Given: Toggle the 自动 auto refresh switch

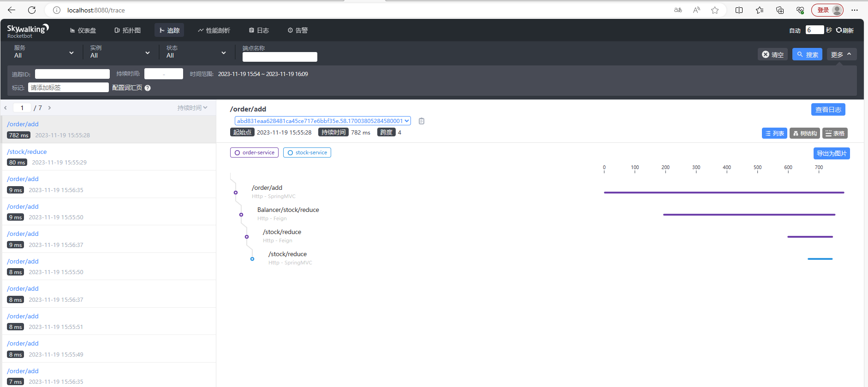Looking at the screenshot, I should 795,30.
